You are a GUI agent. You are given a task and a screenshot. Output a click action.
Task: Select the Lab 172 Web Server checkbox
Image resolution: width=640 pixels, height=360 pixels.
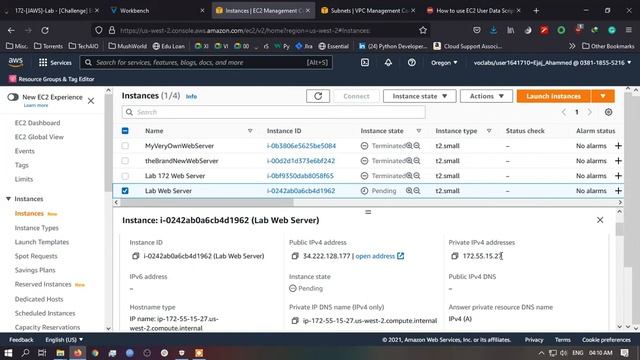point(125,176)
